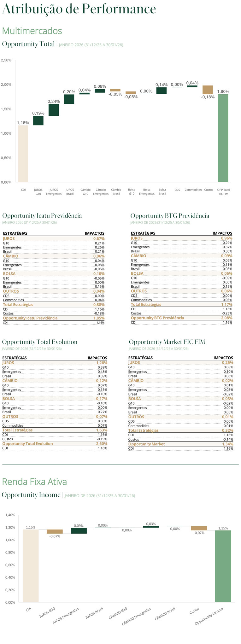Click the 'CÂMBIO Brasil' axis label in the Opportunity Income chart

pyautogui.click(x=165, y=614)
